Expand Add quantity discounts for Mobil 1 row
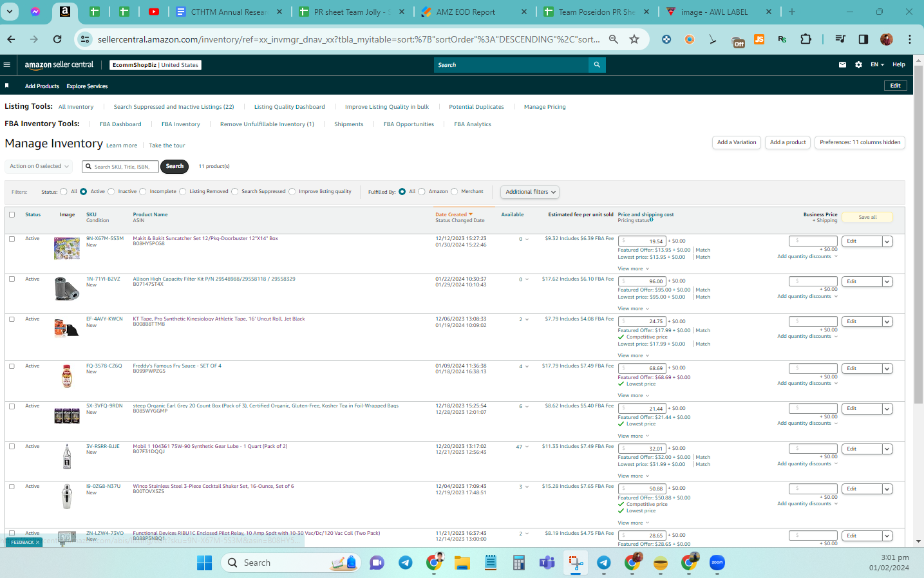 tap(807, 463)
